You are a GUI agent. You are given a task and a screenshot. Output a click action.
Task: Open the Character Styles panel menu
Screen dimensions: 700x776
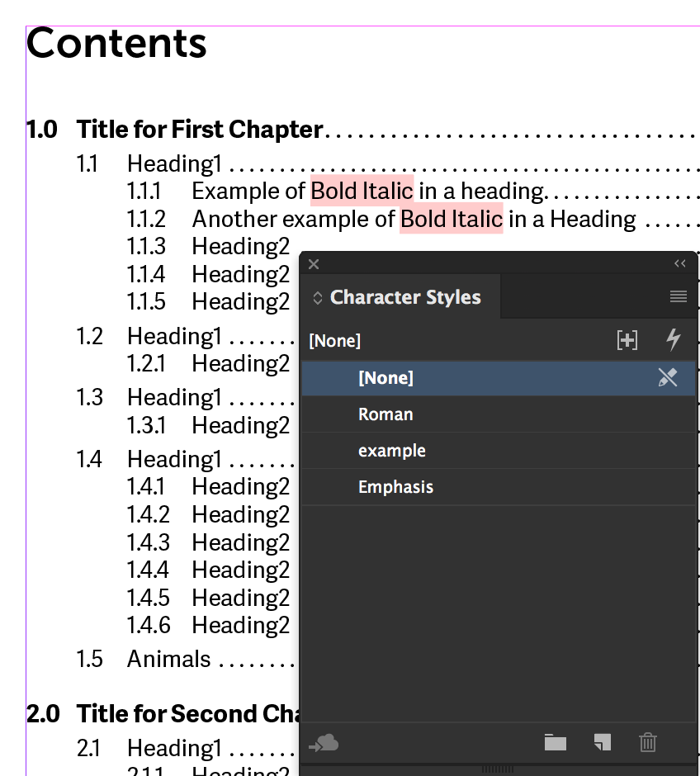[679, 297]
